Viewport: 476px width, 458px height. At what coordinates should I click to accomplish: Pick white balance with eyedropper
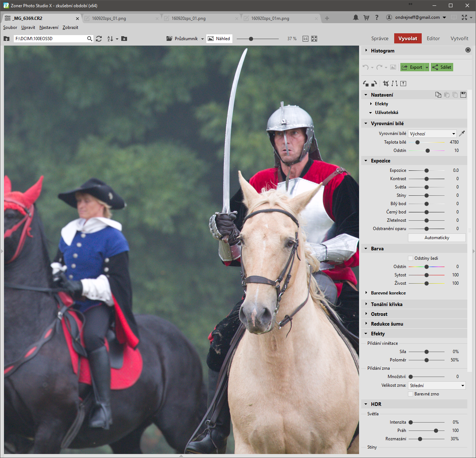pyautogui.click(x=462, y=133)
